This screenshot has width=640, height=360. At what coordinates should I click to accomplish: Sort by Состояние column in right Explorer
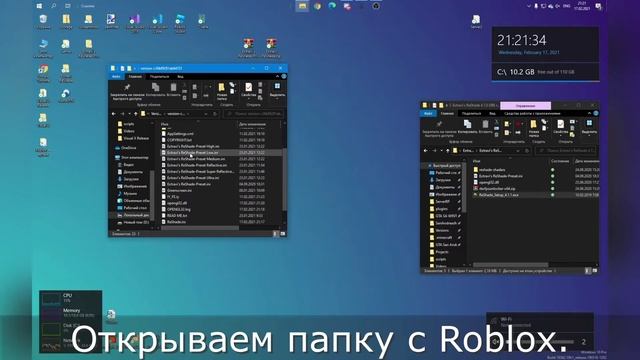point(560,161)
